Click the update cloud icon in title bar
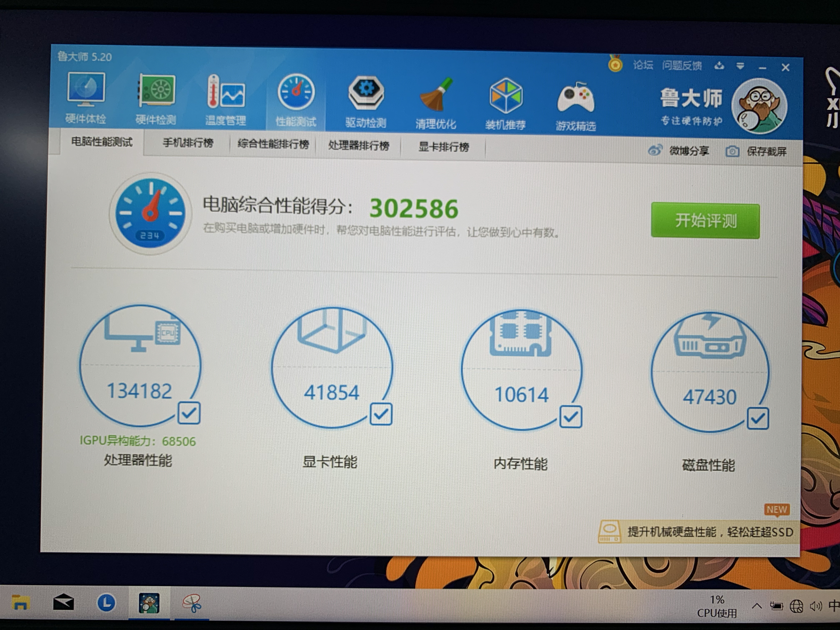The width and height of the screenshot is (840, 630). pyautogui.click(x=719, y=66)
